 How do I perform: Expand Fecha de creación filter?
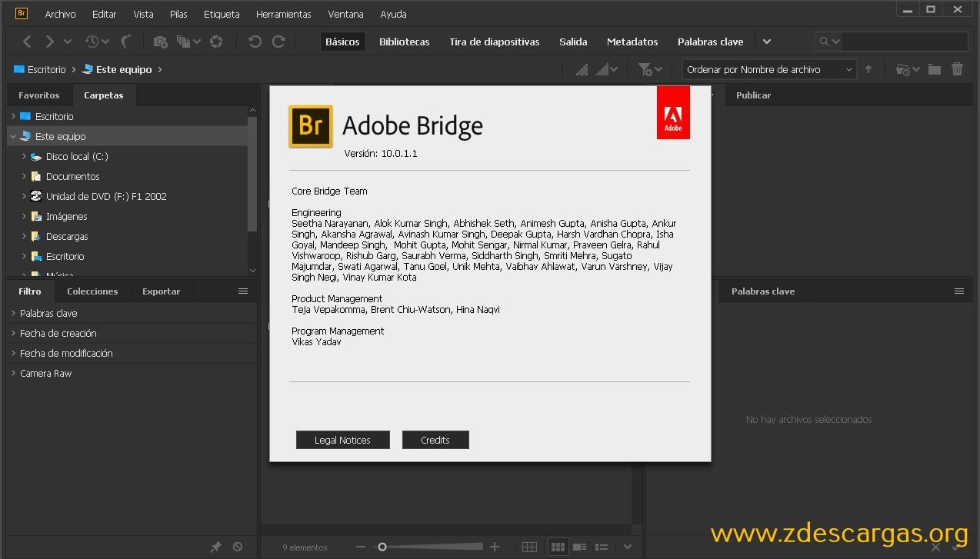13,333
